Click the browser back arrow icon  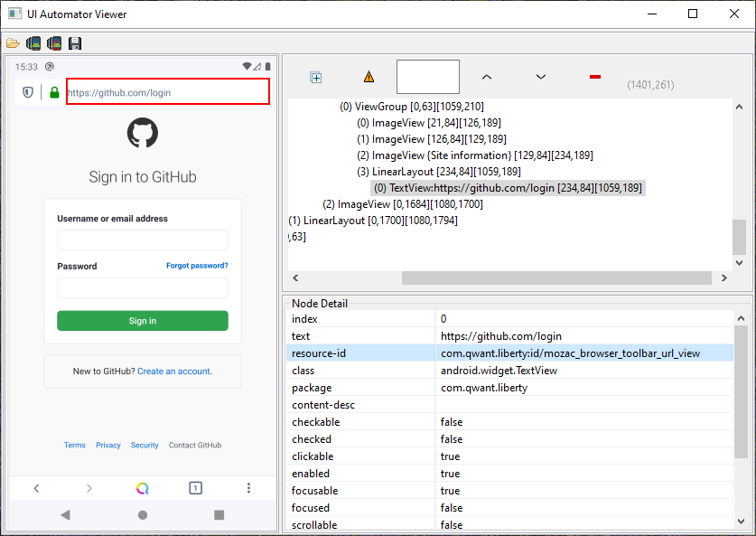(x=37, y=488)
